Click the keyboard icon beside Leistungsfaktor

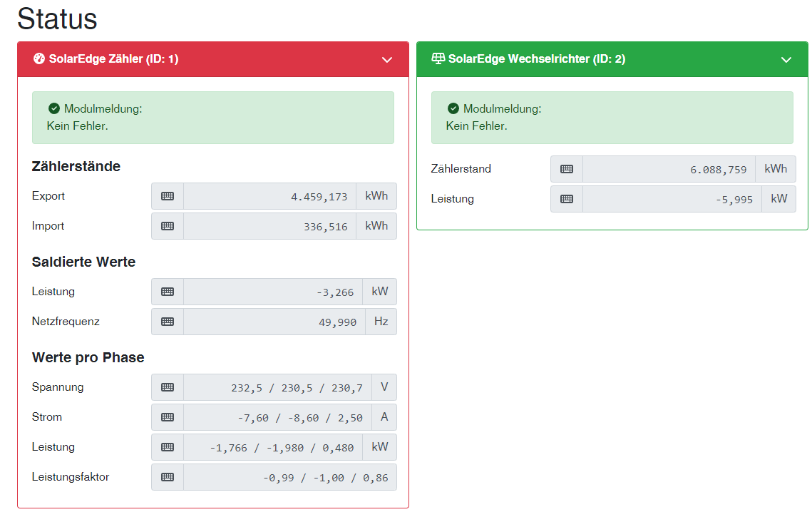tap(168, 477)
